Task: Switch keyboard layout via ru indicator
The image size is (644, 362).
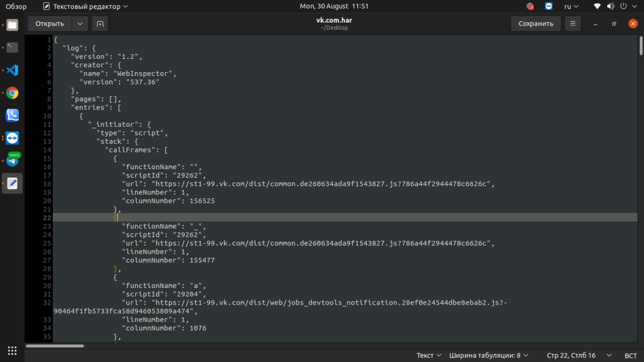Action: point(571,7)
